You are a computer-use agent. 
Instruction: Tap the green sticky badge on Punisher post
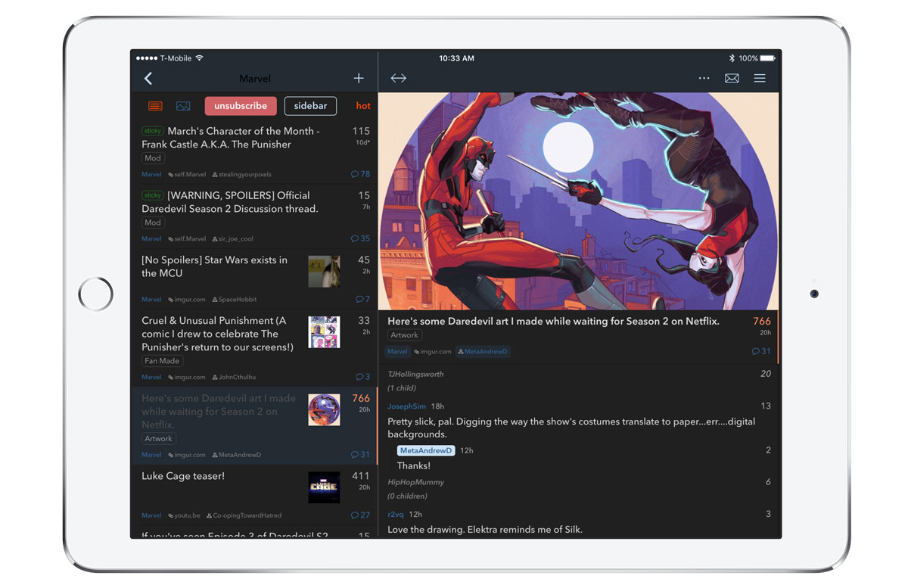coord(153,131)
